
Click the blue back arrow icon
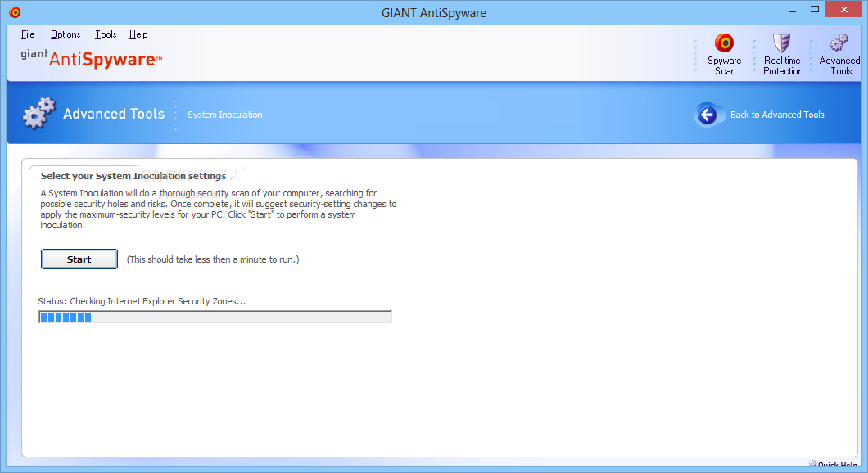click(x=707, y=115)
